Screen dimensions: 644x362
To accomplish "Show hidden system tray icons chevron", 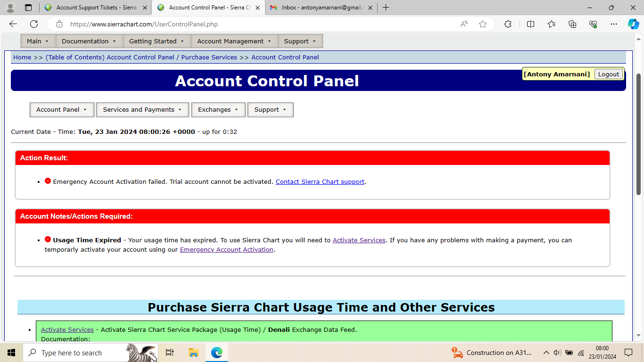I will pos(546,353).
